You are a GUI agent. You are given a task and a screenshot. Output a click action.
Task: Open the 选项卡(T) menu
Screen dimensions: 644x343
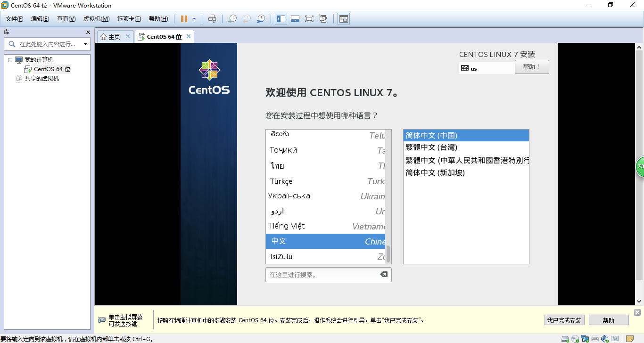pos(129,19)
